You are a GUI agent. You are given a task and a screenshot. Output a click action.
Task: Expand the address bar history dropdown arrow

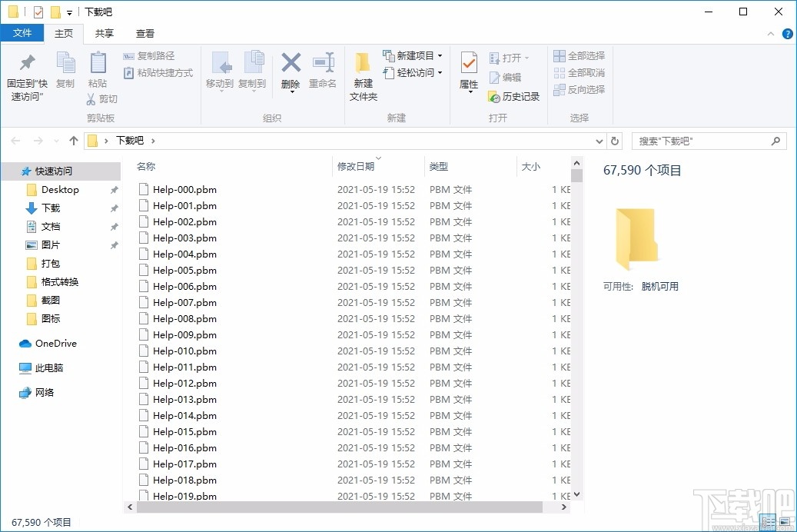(599, 141)
